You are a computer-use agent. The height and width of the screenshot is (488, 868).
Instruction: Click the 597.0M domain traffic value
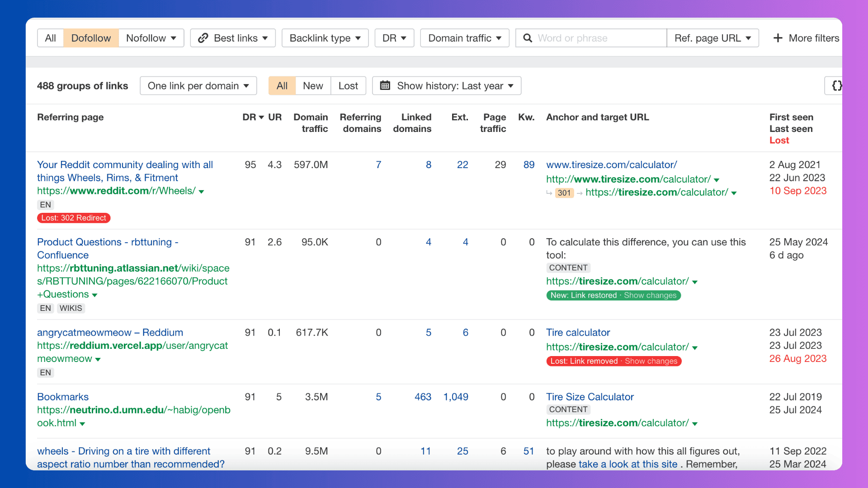[x=311, y=164]
